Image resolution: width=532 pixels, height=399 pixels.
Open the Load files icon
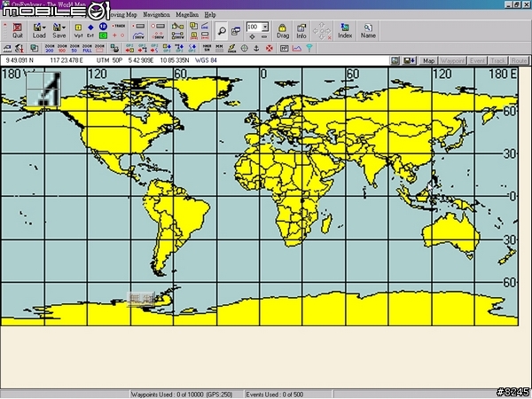[37, 30]
